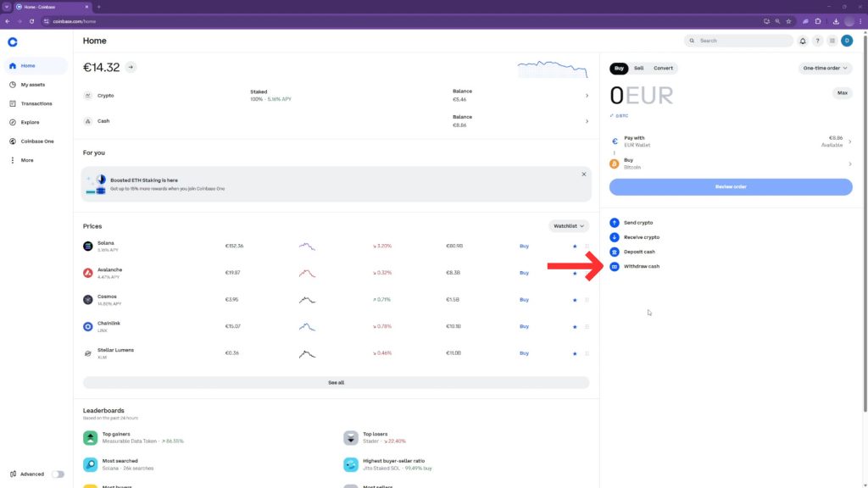Viewport: 868px width, 488px height.
Task: Unstar Chainlink from watchlist
Action: (x=575, y=326)
